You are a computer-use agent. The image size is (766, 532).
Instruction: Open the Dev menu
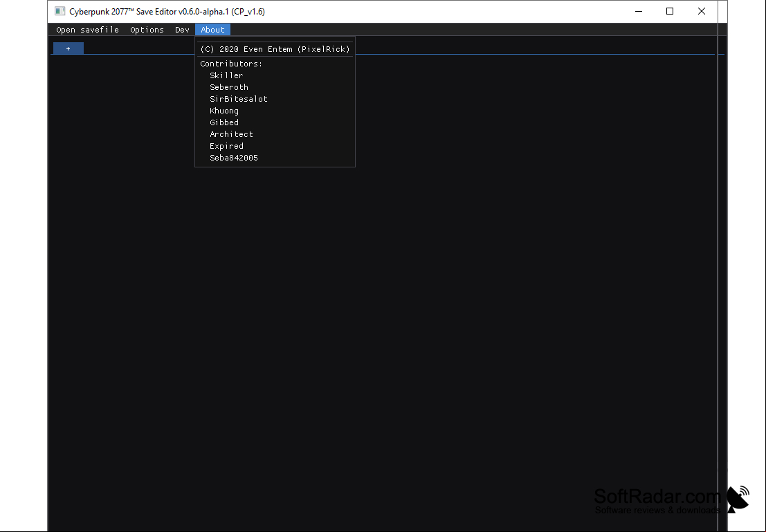tap(182, 30)
